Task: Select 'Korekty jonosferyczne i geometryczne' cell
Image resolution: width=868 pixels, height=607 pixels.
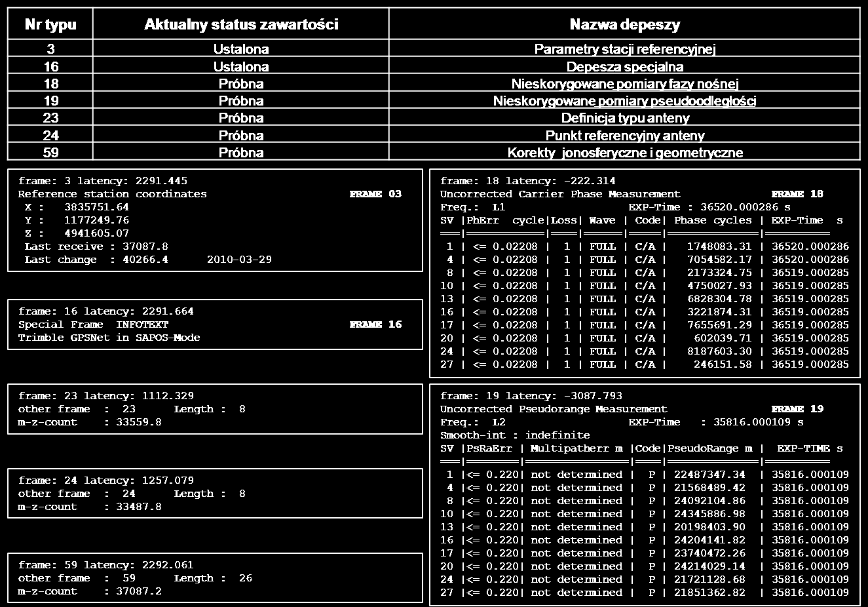Action: (x=625, y=152)
